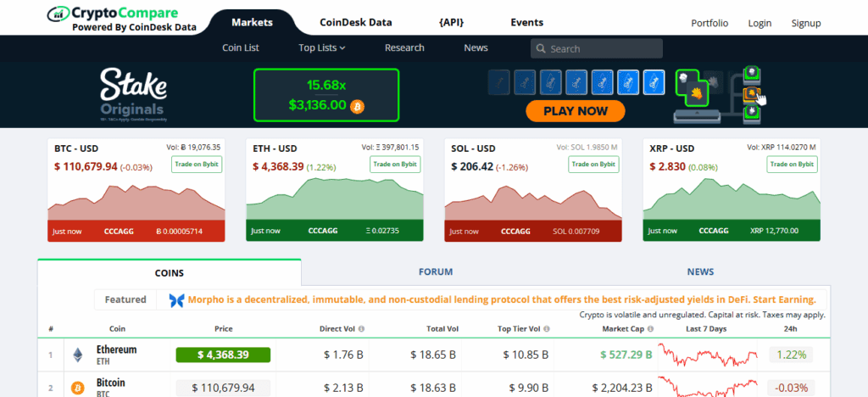Switch to the COINS tab
868x397 pixels.
(170, 272)
